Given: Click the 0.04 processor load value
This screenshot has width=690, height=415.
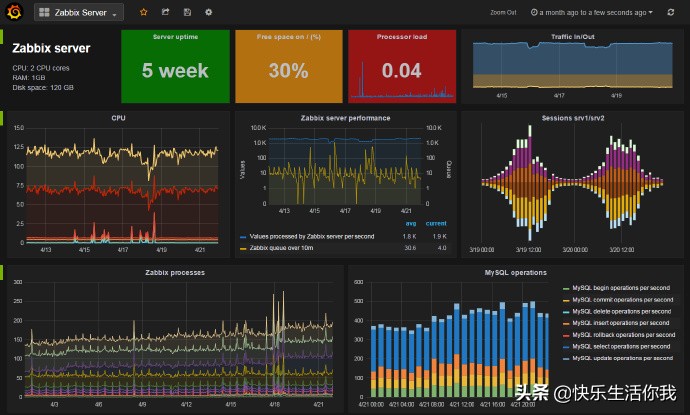Looking at the screenshot, I should 402,71.
